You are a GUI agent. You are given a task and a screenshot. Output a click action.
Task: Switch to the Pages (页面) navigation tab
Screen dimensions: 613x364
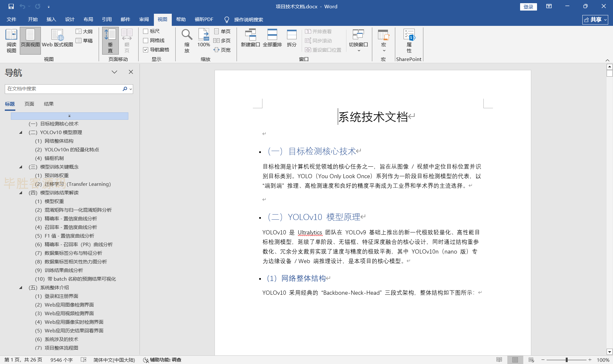pos(29,104)
